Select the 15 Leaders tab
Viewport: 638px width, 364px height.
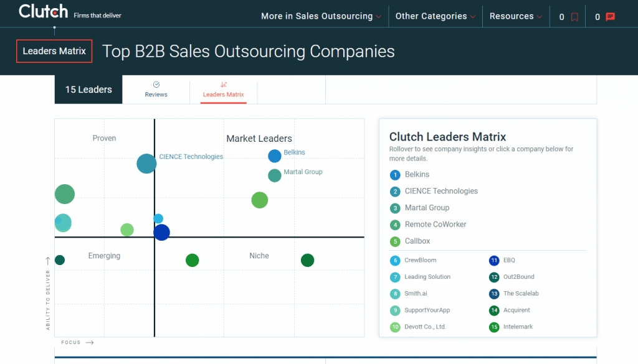(88, 90)
